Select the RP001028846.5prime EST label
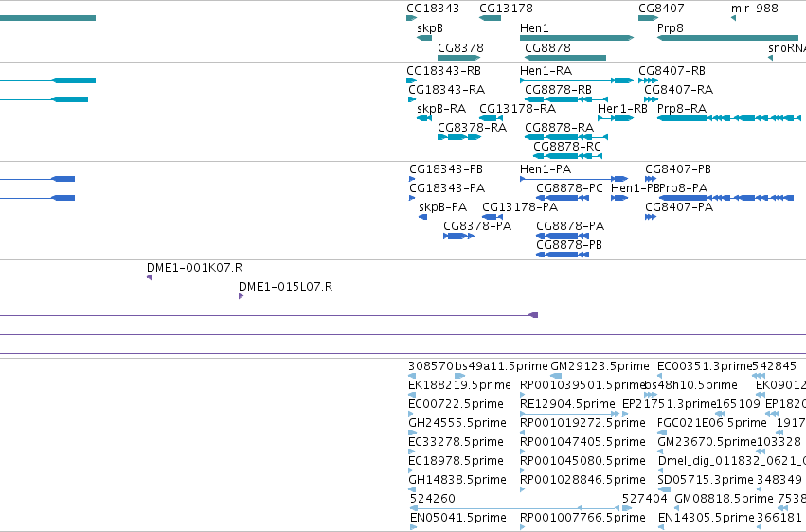Image resolution: width=806 pixels, height=532 pixels. pos(582,480)
